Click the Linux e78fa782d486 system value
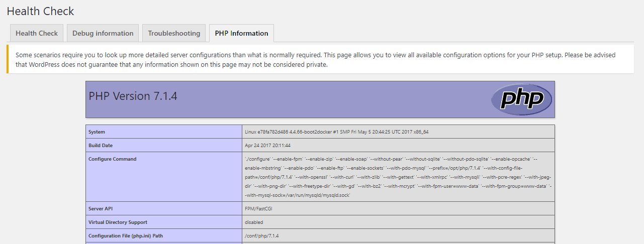The height and width of the screenshot is (244, 644). coord(336,132)
